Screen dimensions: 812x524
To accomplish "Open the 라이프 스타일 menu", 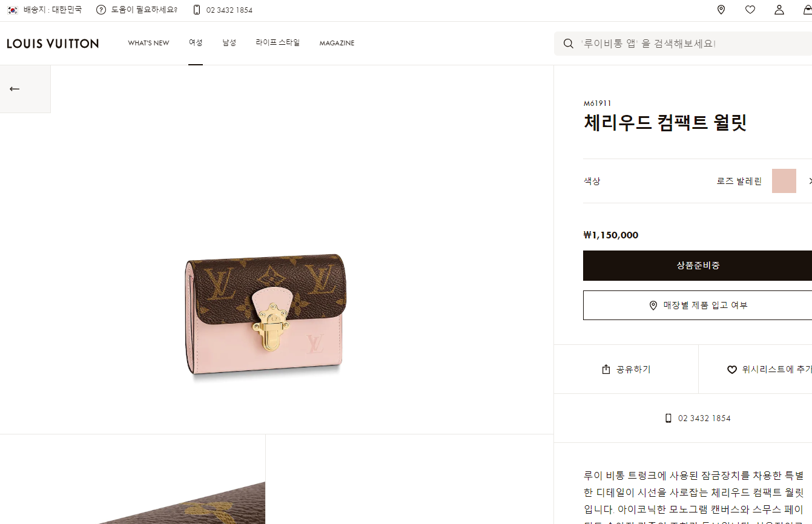I will point(278,43).
